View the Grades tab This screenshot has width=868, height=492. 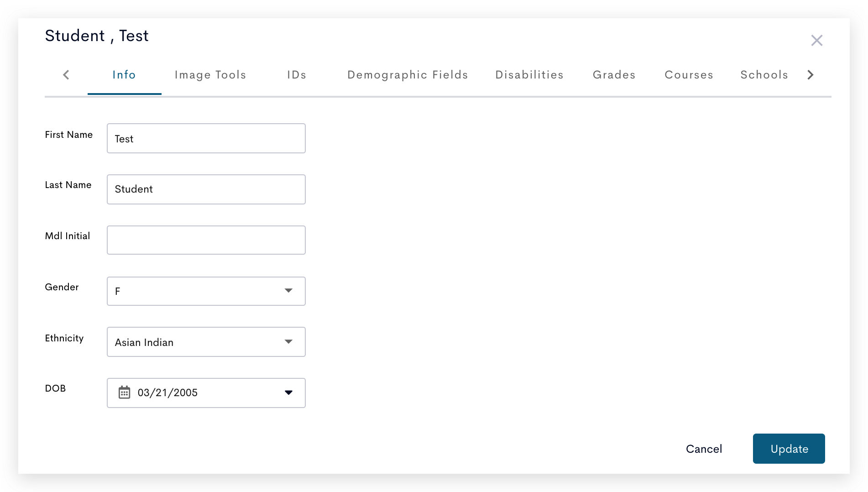point(614,75)
